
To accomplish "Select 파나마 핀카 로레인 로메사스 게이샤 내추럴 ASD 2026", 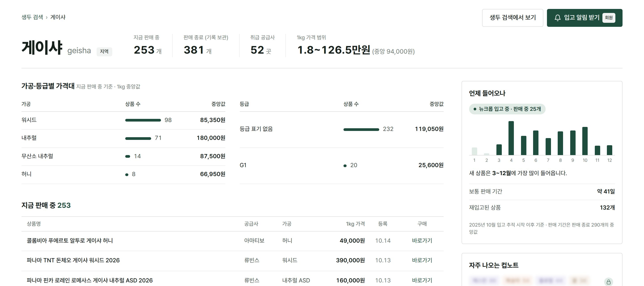I will click(90, 280).
